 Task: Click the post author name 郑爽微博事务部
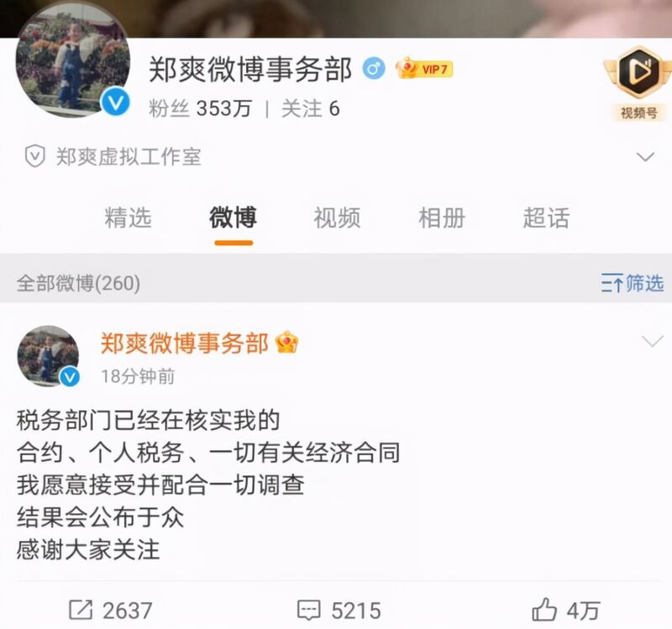tap(184, 343)
